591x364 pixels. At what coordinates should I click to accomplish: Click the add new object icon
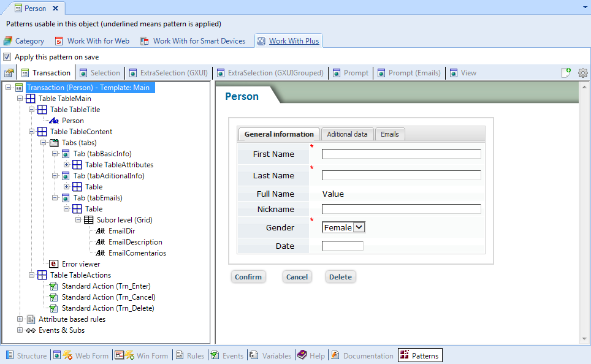point(566,73)
